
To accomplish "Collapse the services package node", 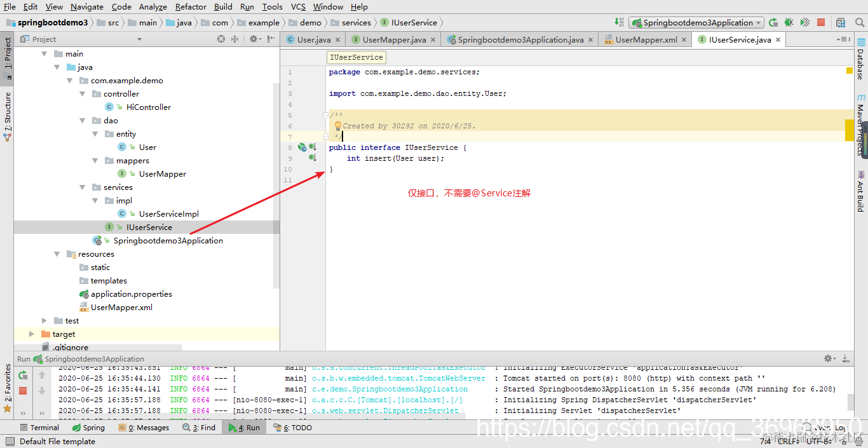I will click(83, 187).
